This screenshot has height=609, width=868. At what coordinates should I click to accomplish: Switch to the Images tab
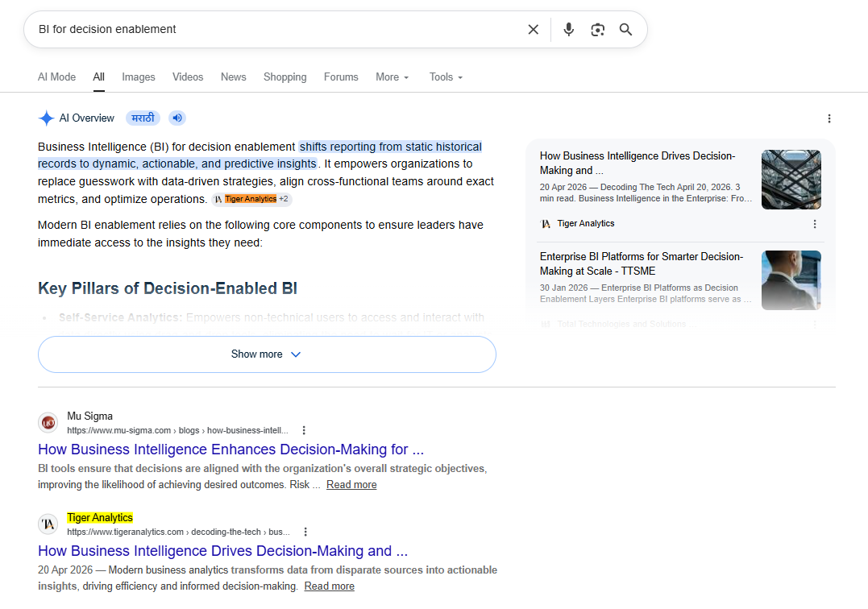139,77
